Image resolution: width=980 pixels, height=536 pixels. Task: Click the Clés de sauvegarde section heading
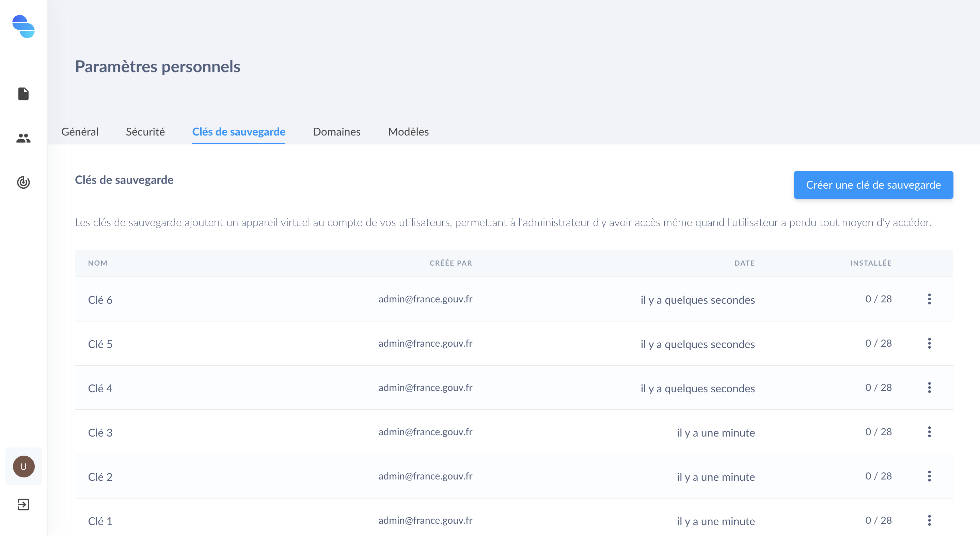(x=124, y=180)
